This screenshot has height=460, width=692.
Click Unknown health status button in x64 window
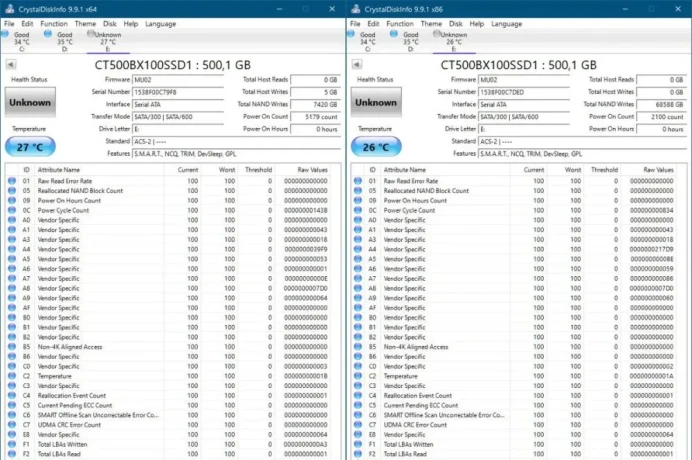click(x=30, y=102)
